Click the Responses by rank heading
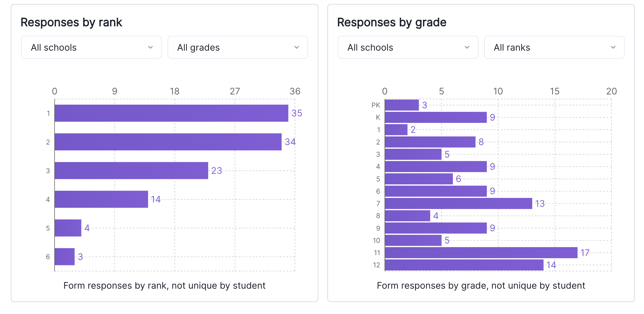 pyautogui.click(x=71, y=22)
